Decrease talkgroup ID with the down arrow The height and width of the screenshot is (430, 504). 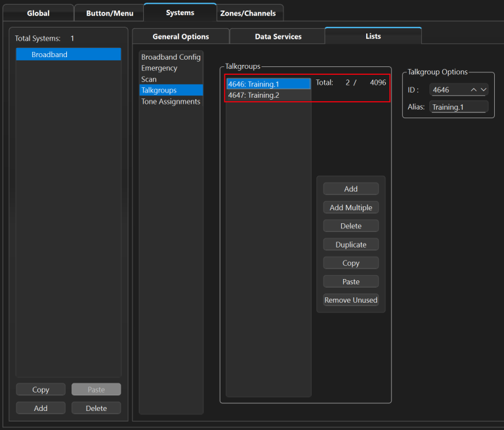point(484,90)
